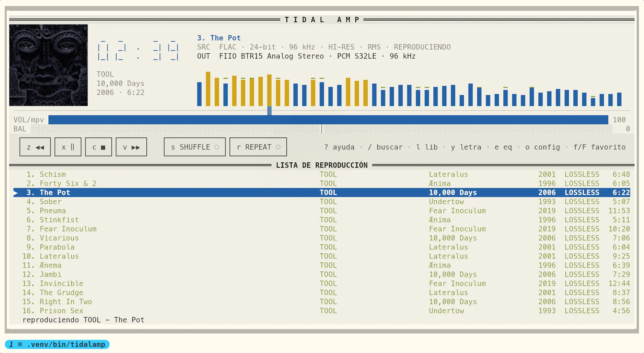Click now-playing title '3. The Pot' in header
The width and height of the screenshot is (644, 353).
(219, 38)
